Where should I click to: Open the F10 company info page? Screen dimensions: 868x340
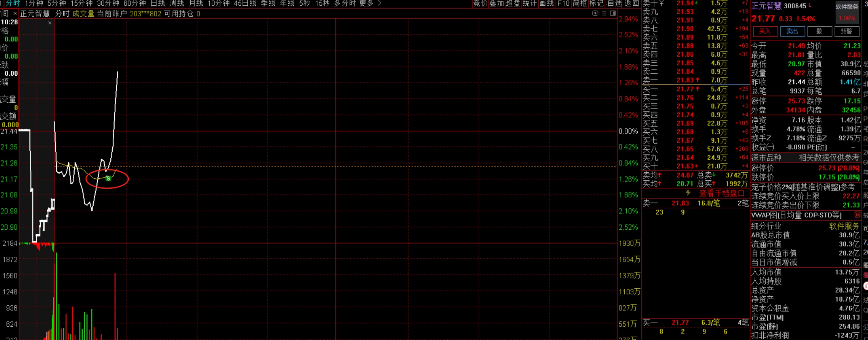(x=563, y=3)
